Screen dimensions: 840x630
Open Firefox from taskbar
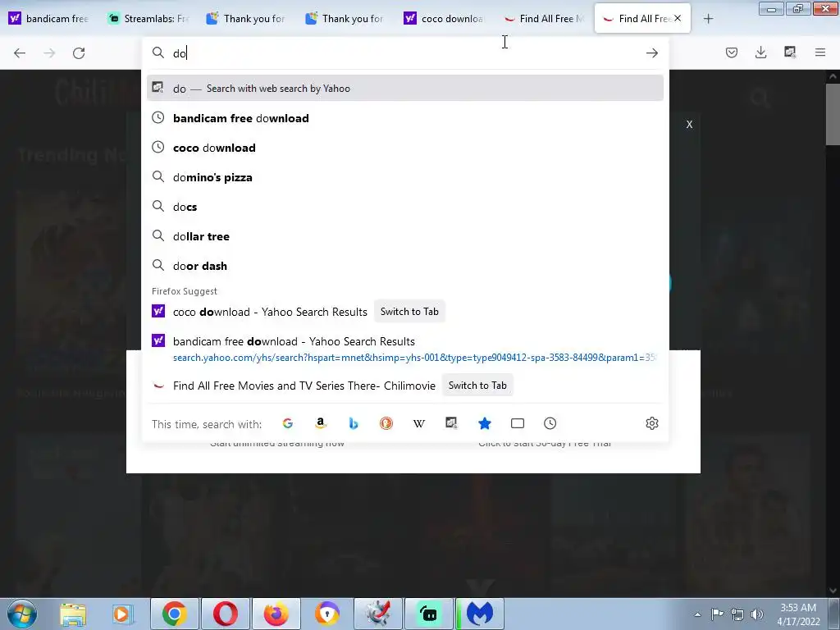point(276,614)
